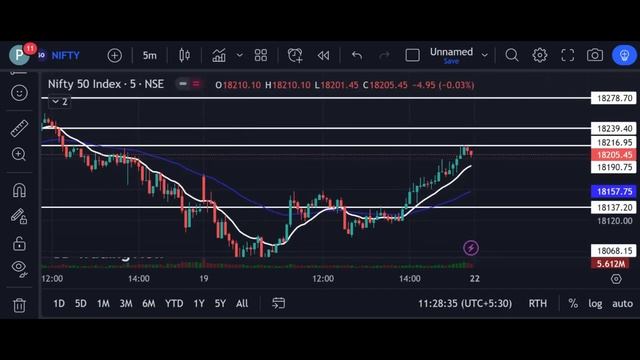Undo the last chart action
Image resolution: width=640 pixels, height=360 pixels.
click(x=357, y=56)
